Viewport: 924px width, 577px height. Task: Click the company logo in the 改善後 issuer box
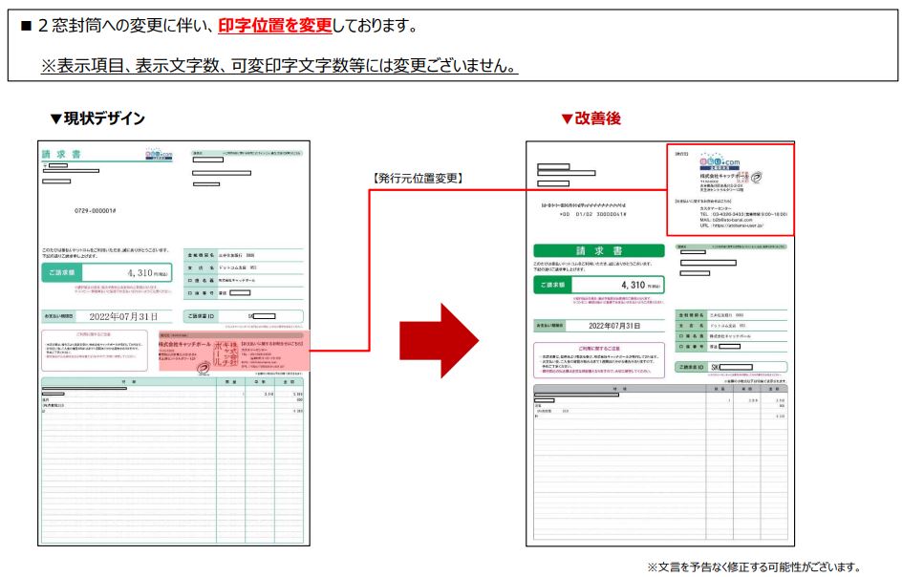(x=720, y=162)
